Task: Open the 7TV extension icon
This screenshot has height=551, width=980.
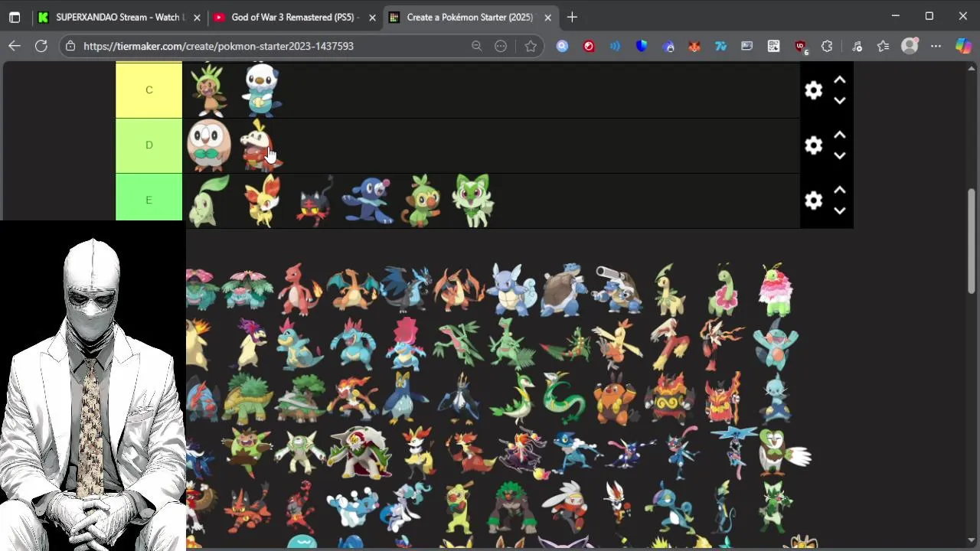Action: pos(720,46)
